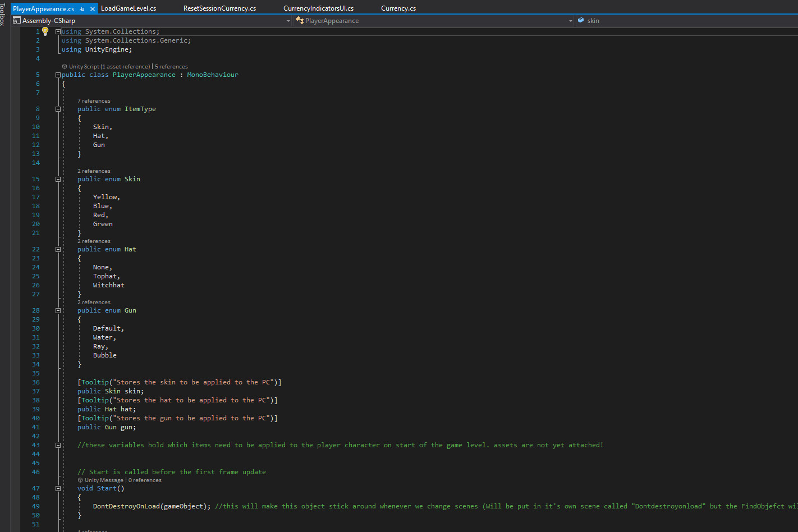Open the '5 references' CodeLens link
Image resolution: width=798 pixels, height=532 pixels.
(171, 67)
